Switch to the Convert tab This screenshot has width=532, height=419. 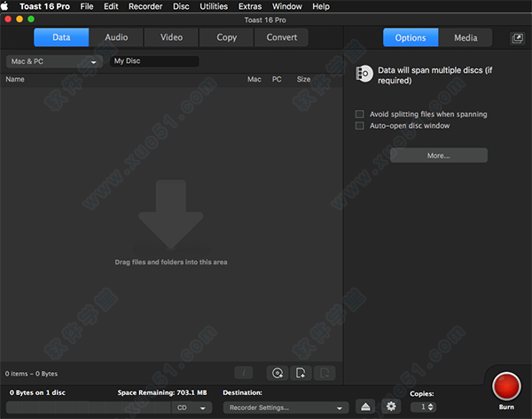[x=282, y=37]
